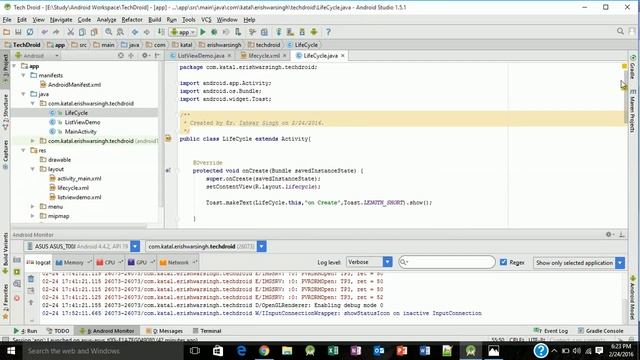Save all files using toolbar icon
This screenshot has height=360, width=640.
(18, 32)
